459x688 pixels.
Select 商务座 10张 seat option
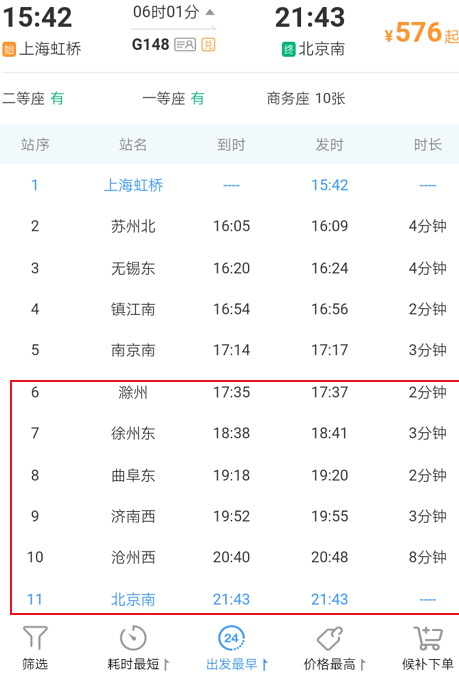[306, 98]
